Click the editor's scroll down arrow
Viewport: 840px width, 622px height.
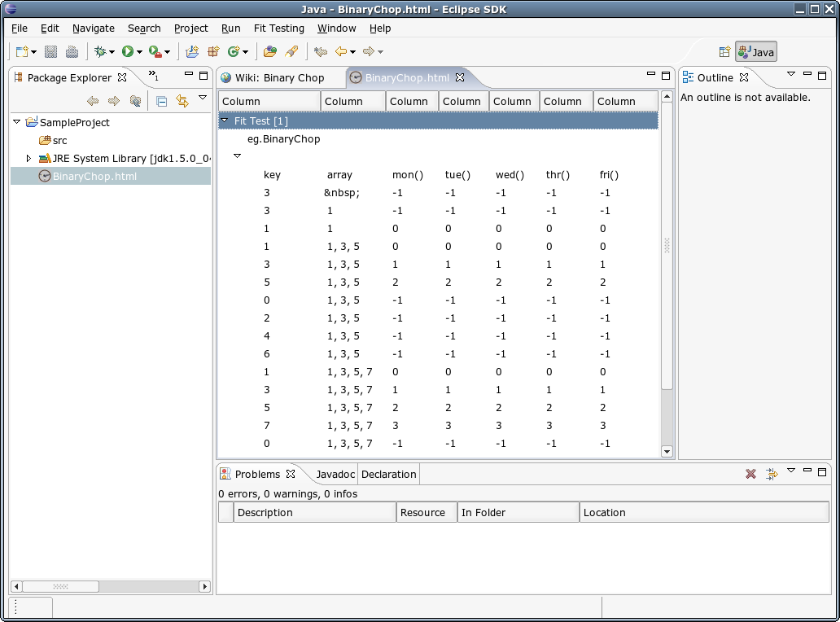click(667, 452)
